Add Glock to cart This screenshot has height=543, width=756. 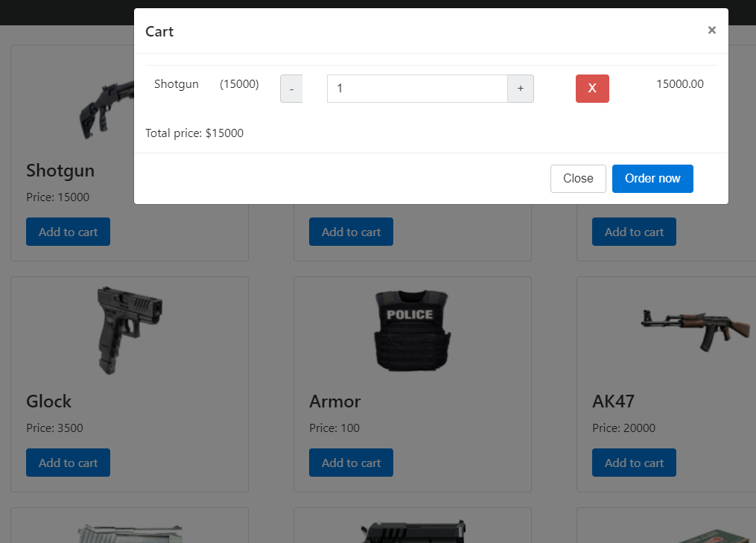coord(68,463)
